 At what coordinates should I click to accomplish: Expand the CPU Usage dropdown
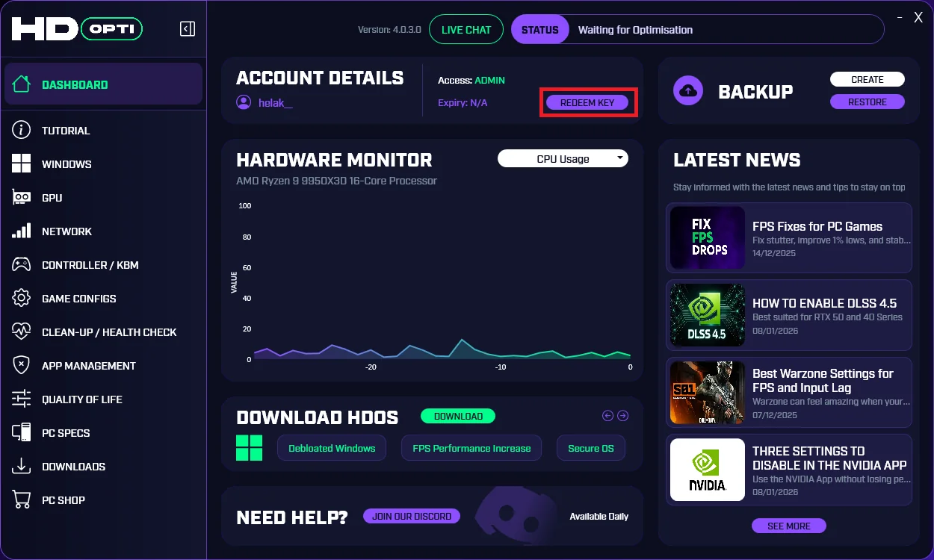point(563,158)
